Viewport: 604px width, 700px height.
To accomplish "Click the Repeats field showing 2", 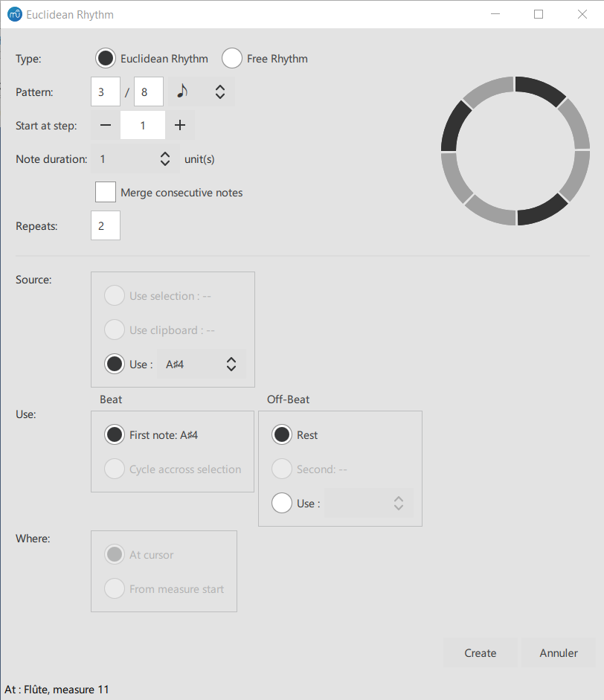I will pyautogui.click(x=106, y=226).
